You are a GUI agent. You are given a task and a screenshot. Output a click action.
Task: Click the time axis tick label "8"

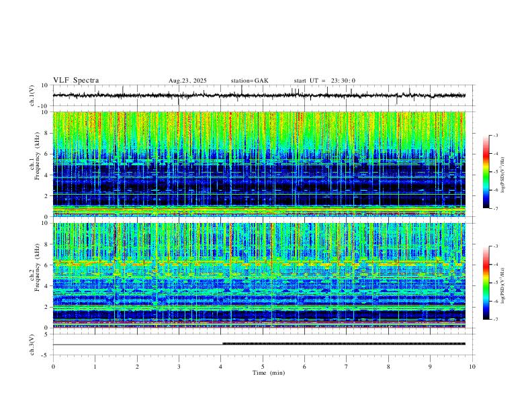pyautogui.click(x=388, y=367)
